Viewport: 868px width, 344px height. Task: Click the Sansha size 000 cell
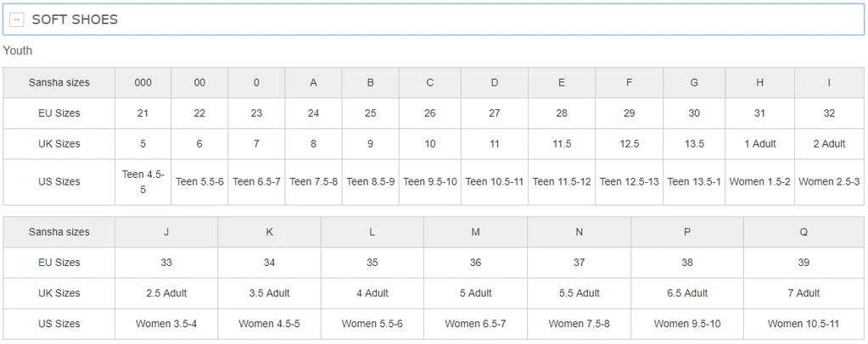point(143,83)
